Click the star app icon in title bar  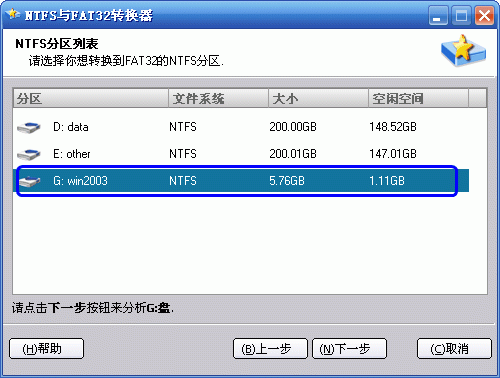(13, 14)
